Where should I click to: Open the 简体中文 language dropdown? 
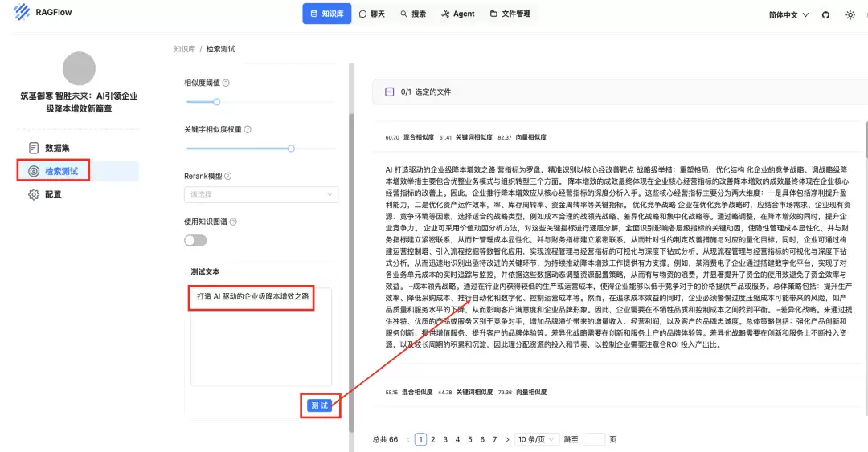(788, 15)
